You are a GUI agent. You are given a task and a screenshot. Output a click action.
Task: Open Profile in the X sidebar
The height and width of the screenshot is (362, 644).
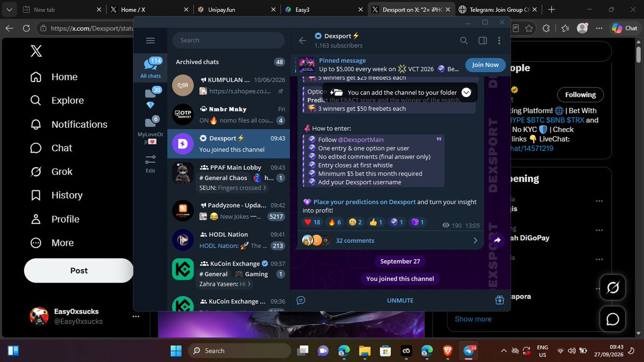[55, 219]
